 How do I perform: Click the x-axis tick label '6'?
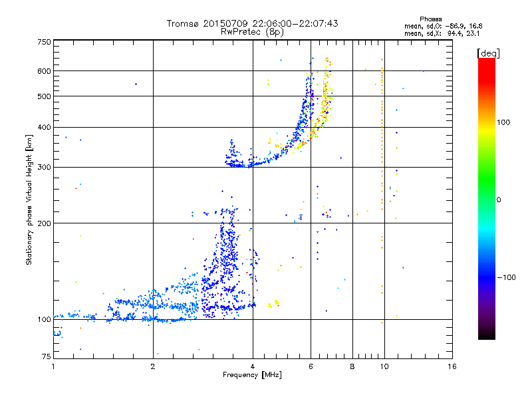311,366
